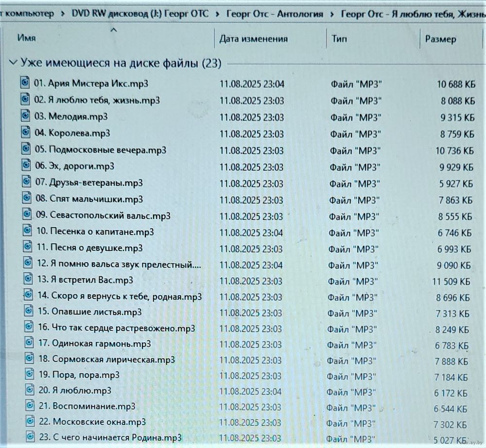
Task: Click file name 22. Московские окна.mp3
Action: click(92, 422)
